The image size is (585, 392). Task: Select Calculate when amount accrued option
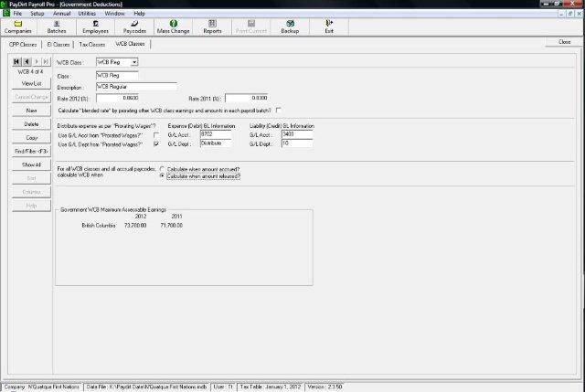163,169
